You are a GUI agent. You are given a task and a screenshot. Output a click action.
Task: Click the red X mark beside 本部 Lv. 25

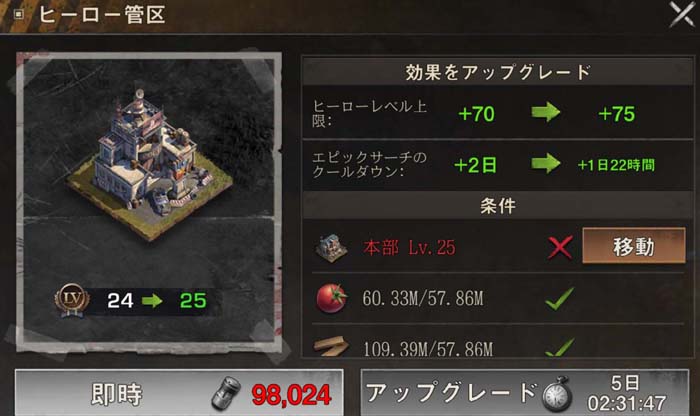tap(560, 247)
